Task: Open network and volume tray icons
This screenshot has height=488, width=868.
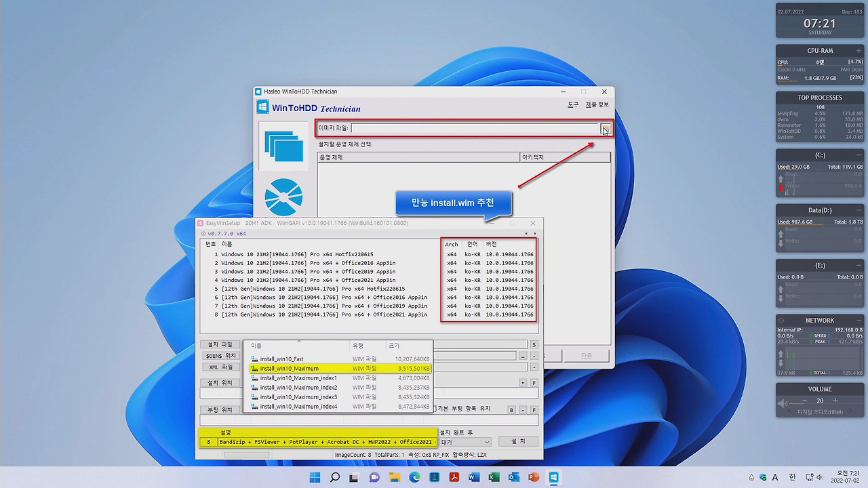Action: 814,477
